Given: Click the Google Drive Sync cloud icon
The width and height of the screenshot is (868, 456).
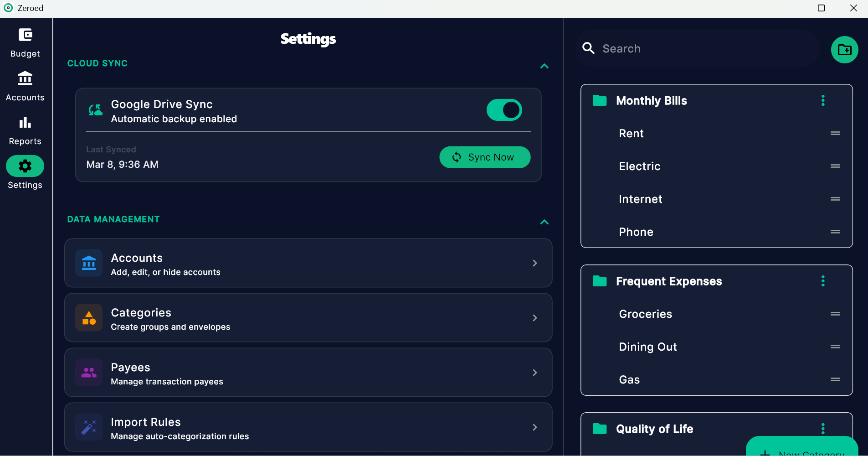Looking at the screenshot, I should tap(95, 110).
